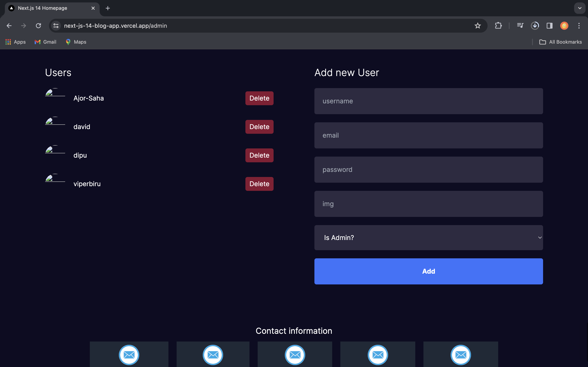Click the first email envelope icon
The image size is (588, 367).
point(129,355)
